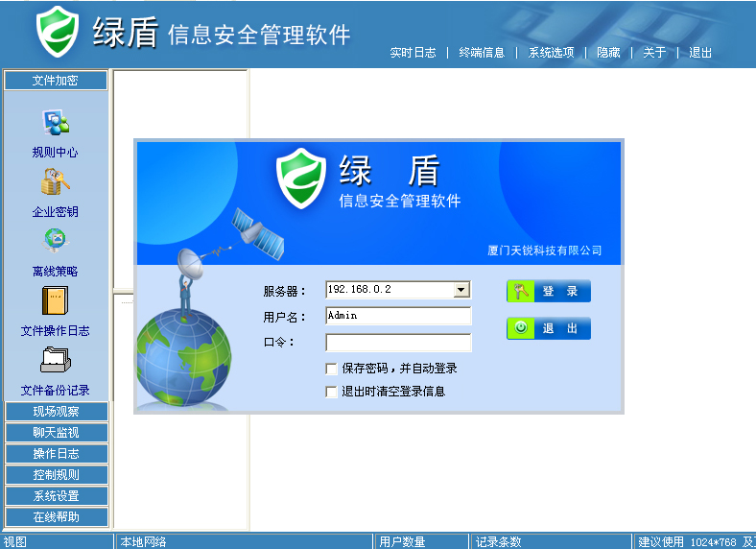The height and width of the screenshot is (549, 756).
Task: Open the 企业密钥 lock and key icon
Action: pos(56,181)
